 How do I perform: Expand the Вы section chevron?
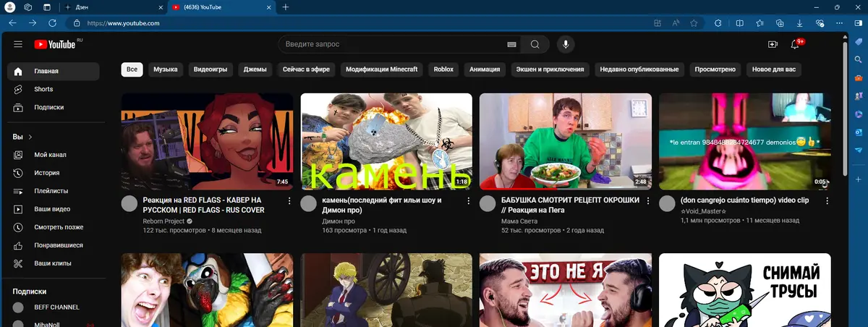(30, 137)
